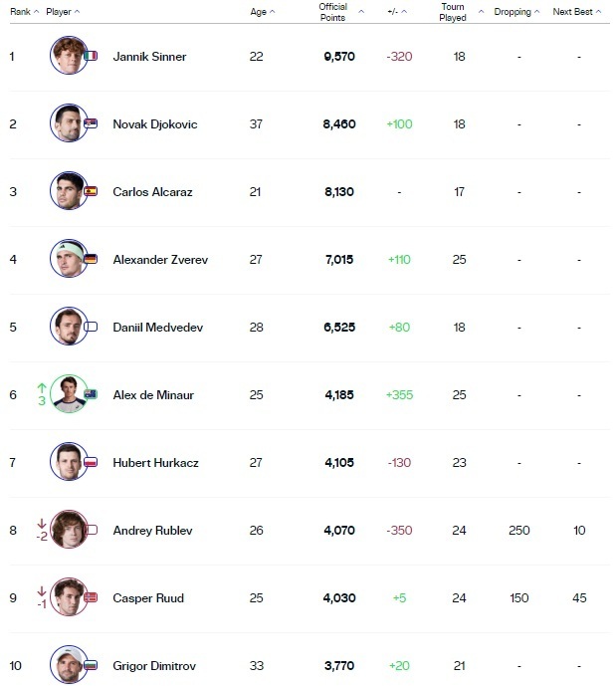The height and width of the screenshot is (686, 616).
Task: Sort by Next Best column
Action: (x=578, y=12)
